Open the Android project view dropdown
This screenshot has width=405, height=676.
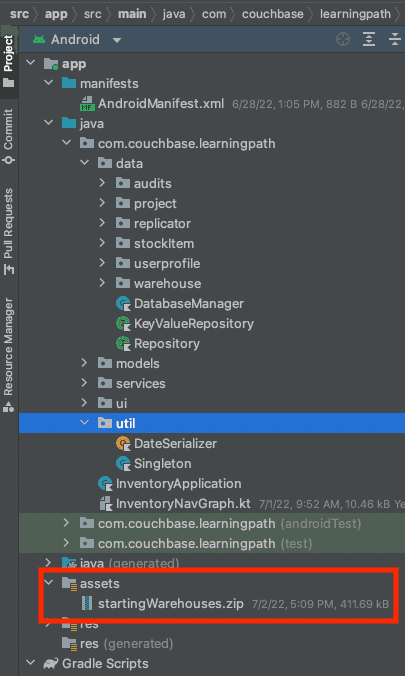[x=77, y=40]
